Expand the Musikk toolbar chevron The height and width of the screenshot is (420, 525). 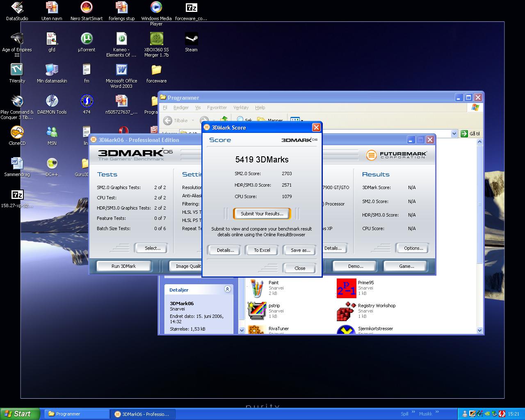pos(437,412)
